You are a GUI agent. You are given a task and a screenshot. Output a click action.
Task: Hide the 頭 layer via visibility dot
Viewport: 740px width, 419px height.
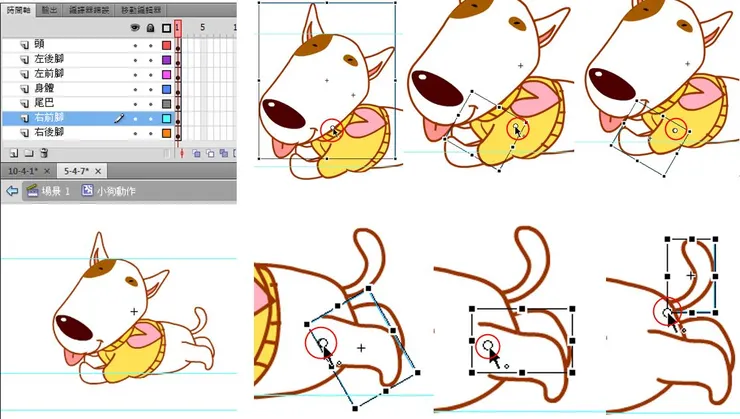[x=135, y=46]
